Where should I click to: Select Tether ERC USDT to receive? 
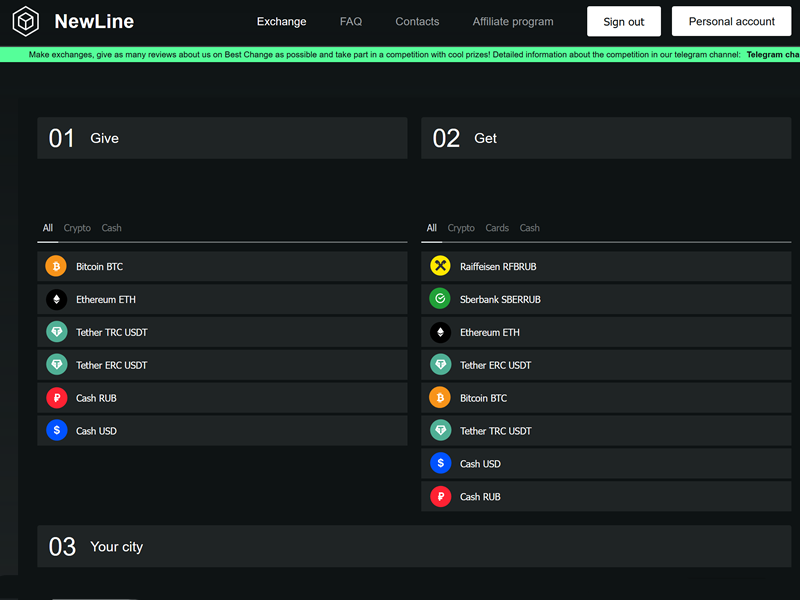tap(606, 365)
